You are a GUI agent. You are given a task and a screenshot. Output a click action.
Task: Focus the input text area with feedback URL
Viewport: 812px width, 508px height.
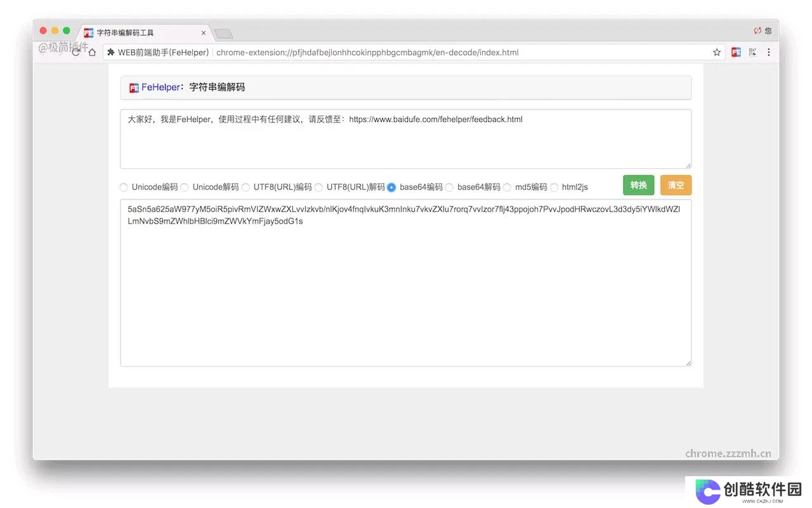click(406, 139)
